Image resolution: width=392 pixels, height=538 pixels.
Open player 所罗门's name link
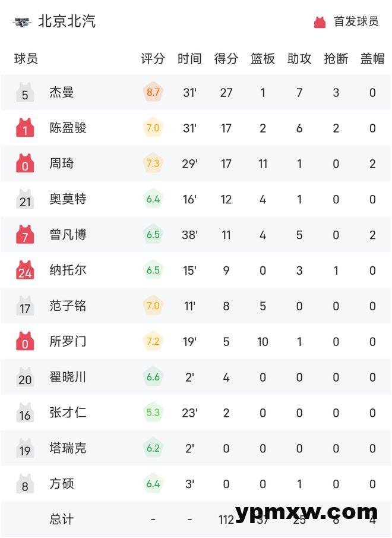click(x=68, y=342)
